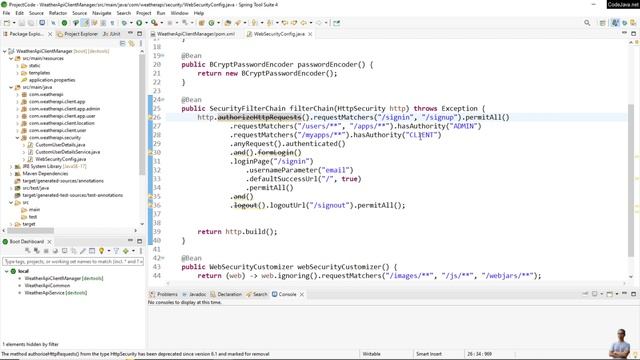Click the Collapse All icon in explorer
This screenshot has width=640, height=360.
pyautogui.click(x=122, y=43)
